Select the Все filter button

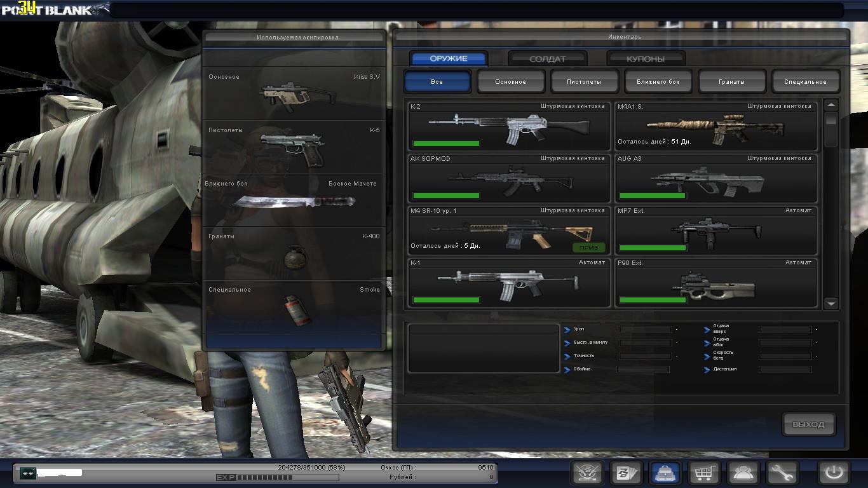tap(437, 81)
